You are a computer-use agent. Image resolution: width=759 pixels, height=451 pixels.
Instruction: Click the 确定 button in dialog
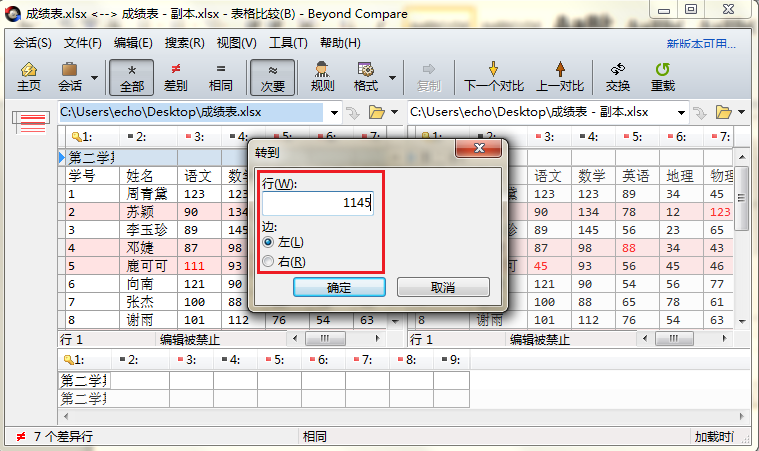(x=339, y=287)
